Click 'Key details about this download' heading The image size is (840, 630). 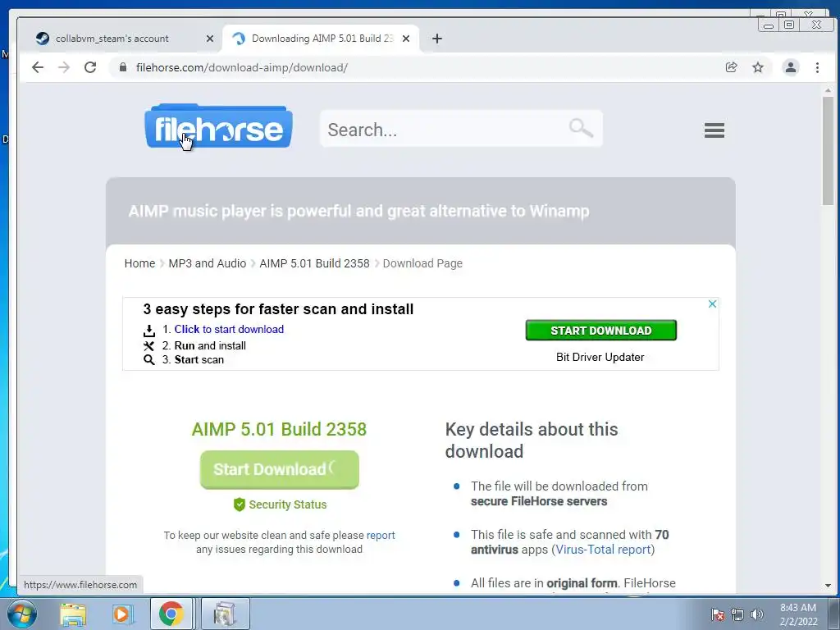pyautogui.click(x=532, y=441)
